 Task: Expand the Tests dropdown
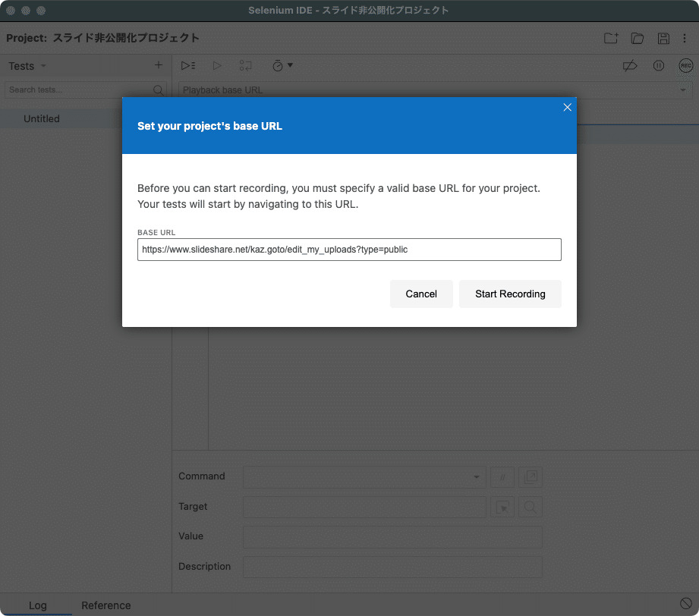(x=27, y=66)
